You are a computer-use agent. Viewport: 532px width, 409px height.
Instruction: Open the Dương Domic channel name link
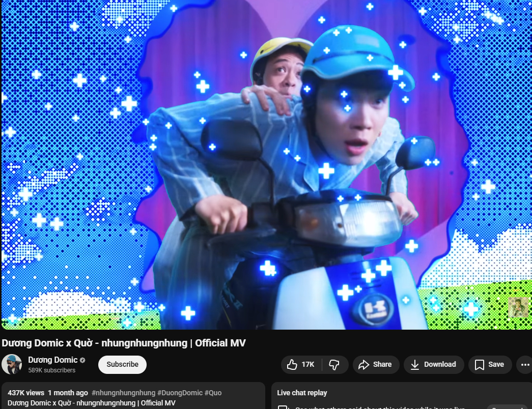[x=52, y=360]
